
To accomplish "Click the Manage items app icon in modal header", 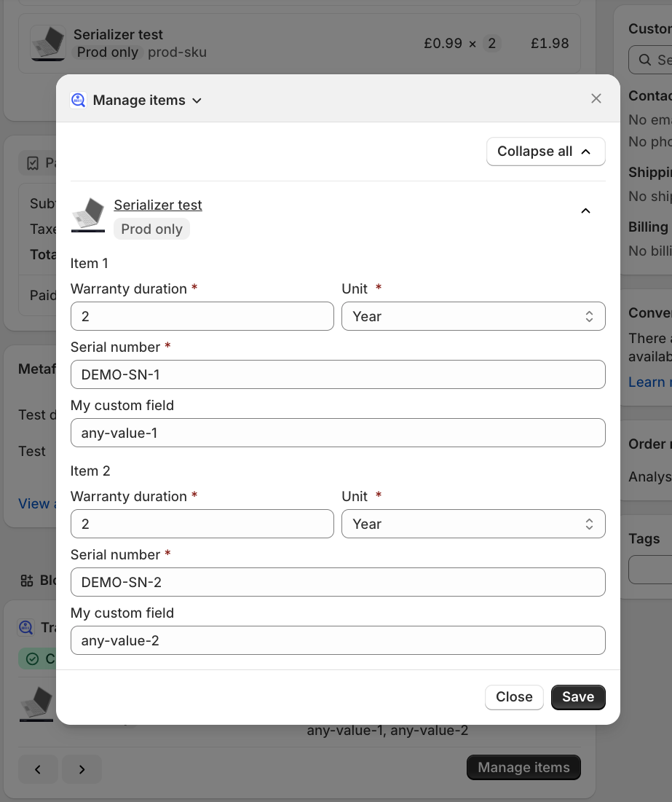I will 78,100.
